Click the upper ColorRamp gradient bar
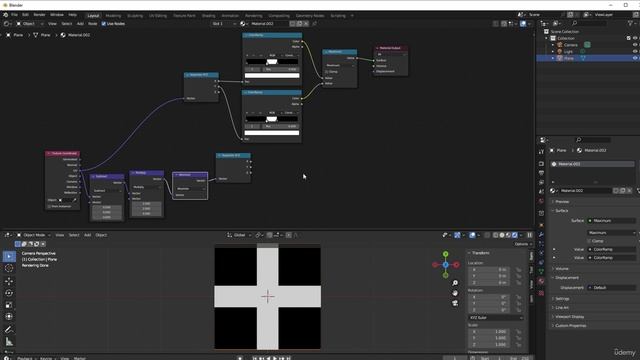Viewport: 640px width, 360px height. (272, 62)
